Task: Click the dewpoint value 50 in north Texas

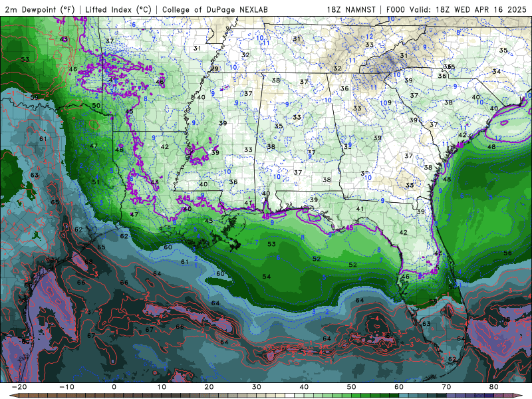Action: (96, 106)
